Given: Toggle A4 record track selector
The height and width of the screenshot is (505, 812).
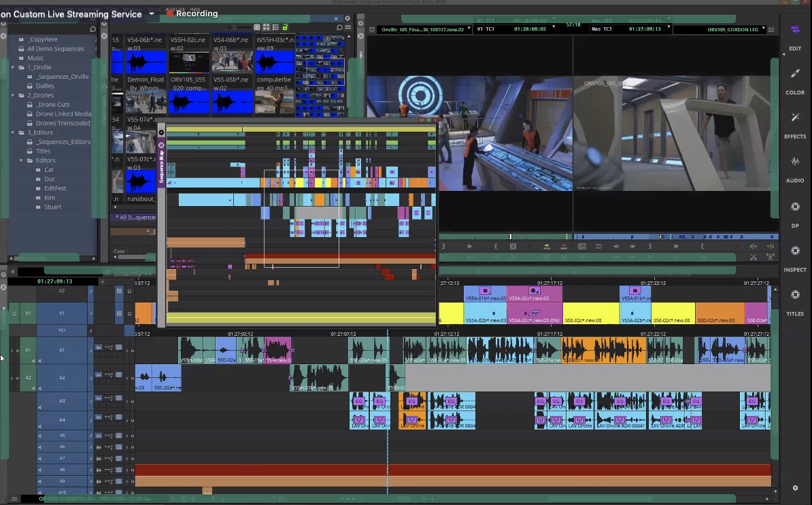Looking at the screenshot, I should [62, 419].
